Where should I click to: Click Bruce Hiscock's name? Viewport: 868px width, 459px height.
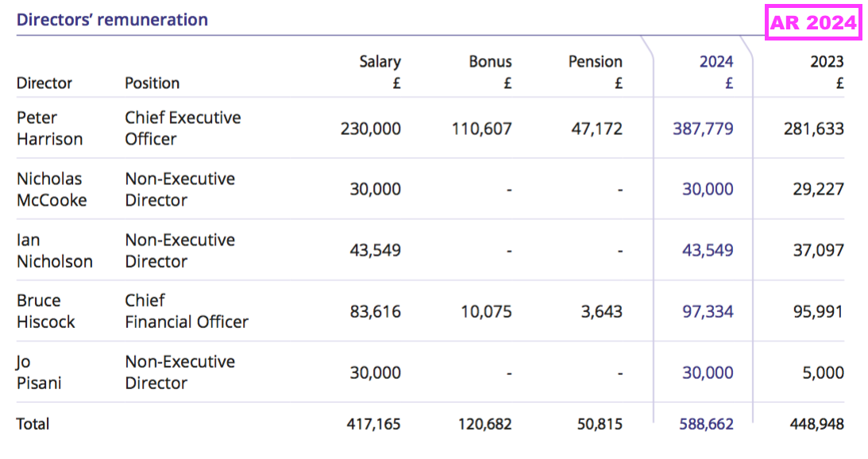(46, 311)
